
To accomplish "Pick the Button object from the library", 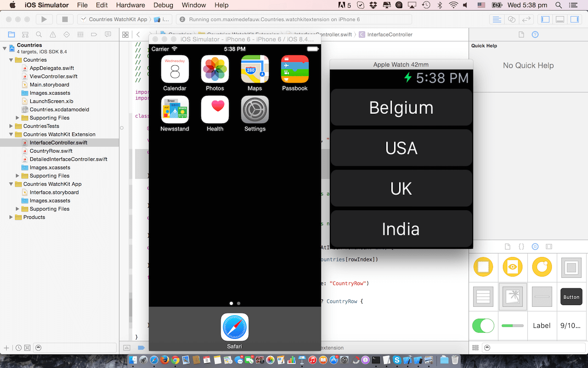I will tap(571, 297).
